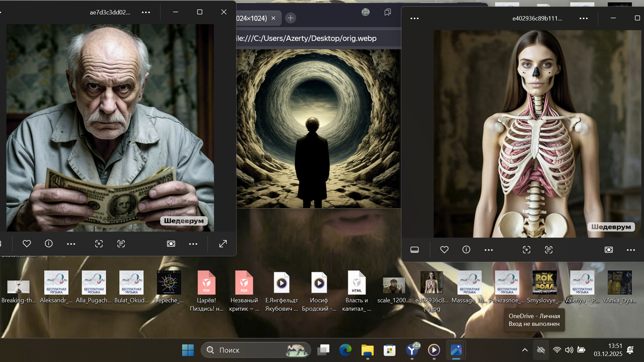Open the volume speaker tray icon
Image resolution: width=644 pixels, height=362 pixels.
pyautogui.click(x=569, y=350)
